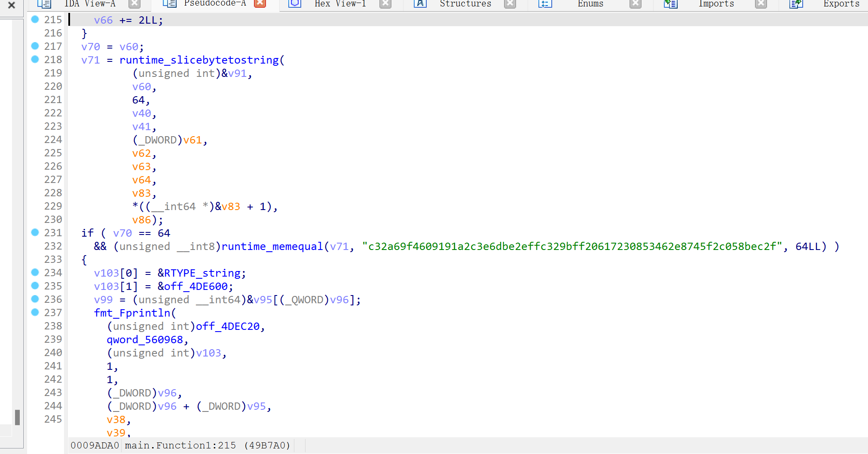Click the Hex View-1 tab icon
Viewport: 868px width, 454px height.
295,3
